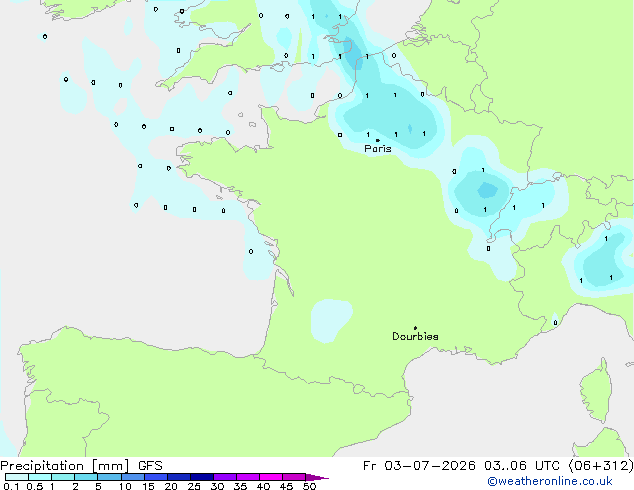
Task: Click the '(06+312)' forecast offset text
Action: (601, 466)
